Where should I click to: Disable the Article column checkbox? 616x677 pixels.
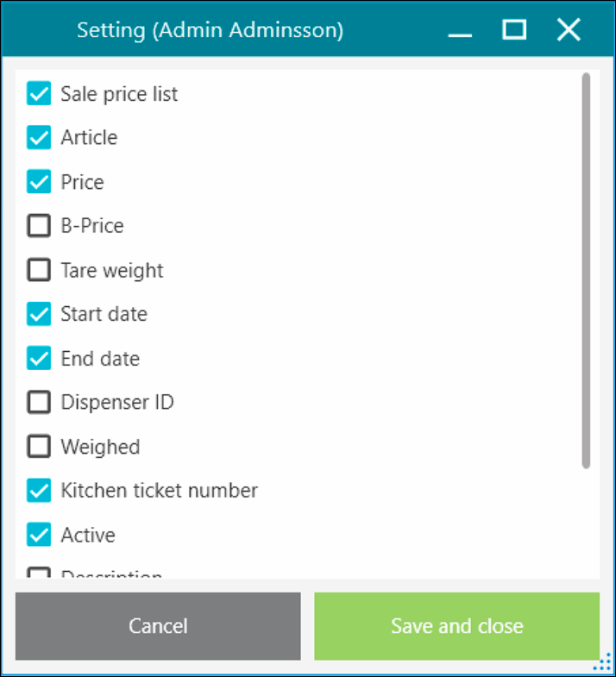39,137
